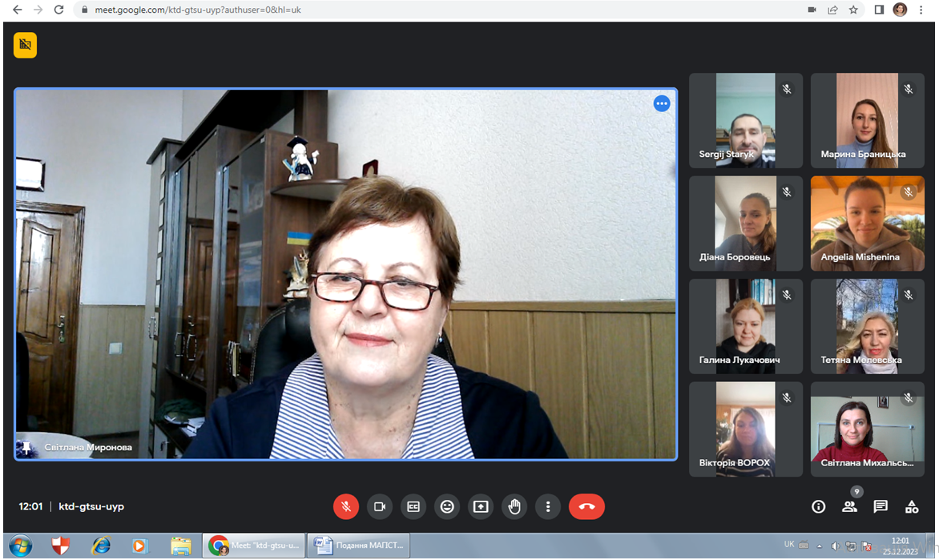Open more options three-dot menu
Screen dimensions: 939x560
pos(548,506)
